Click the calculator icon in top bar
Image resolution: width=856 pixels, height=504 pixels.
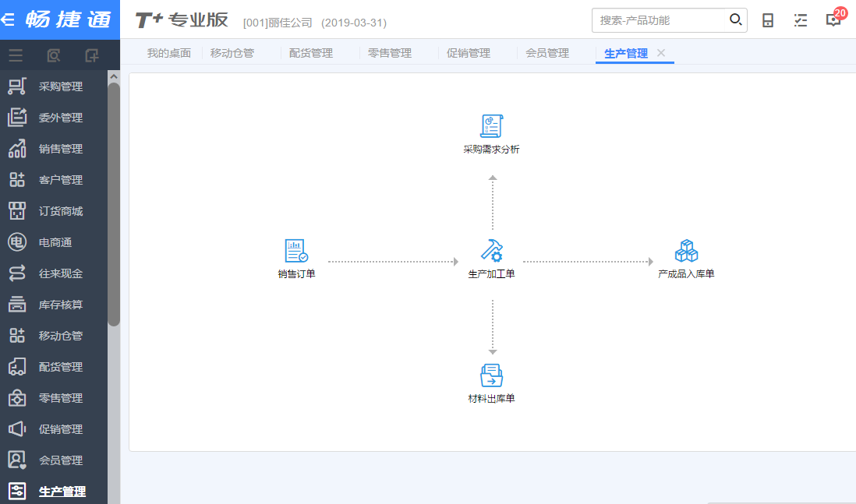point(768,21)
